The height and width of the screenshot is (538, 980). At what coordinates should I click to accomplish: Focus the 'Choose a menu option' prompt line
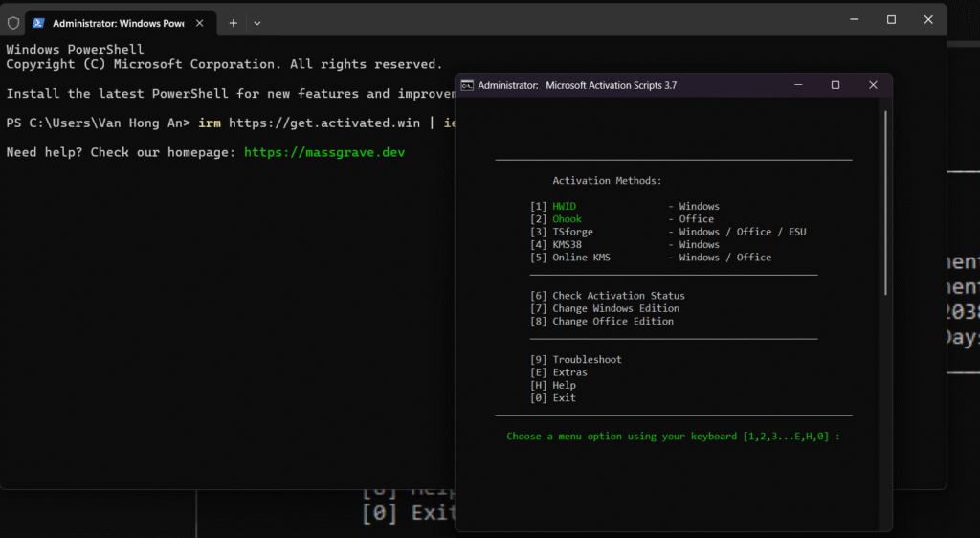point(673,437)
